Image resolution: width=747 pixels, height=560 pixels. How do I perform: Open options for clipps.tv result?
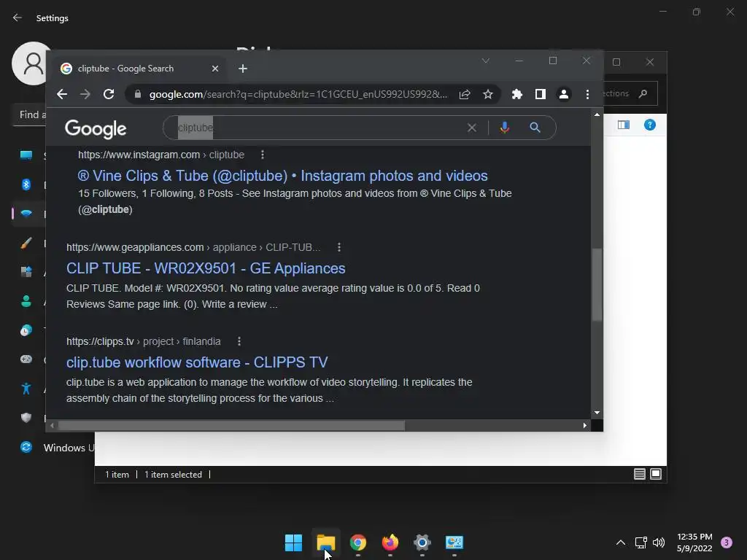pos(239,341)
